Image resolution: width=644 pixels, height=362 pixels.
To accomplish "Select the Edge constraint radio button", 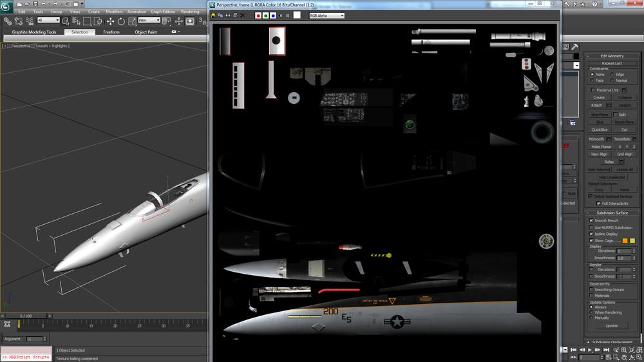I will coord(612,75).
